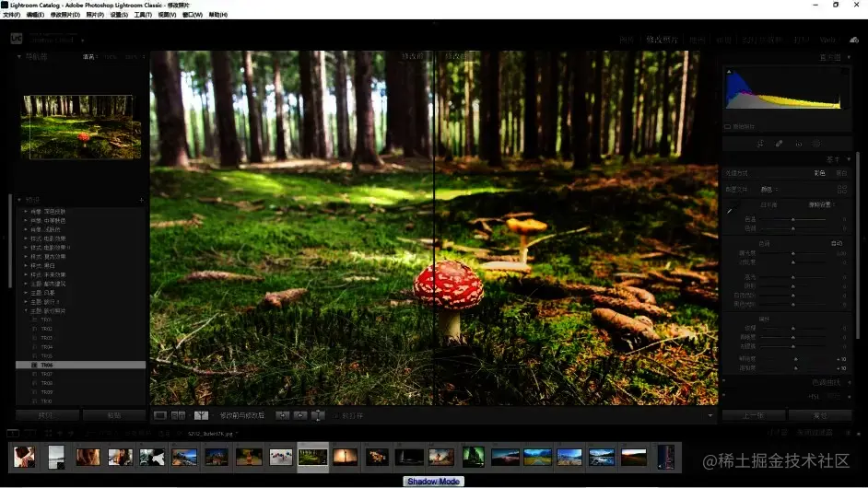Click the 复位 reset button
The width and height of the screenshot is (868, 488).
pos(820,415)
